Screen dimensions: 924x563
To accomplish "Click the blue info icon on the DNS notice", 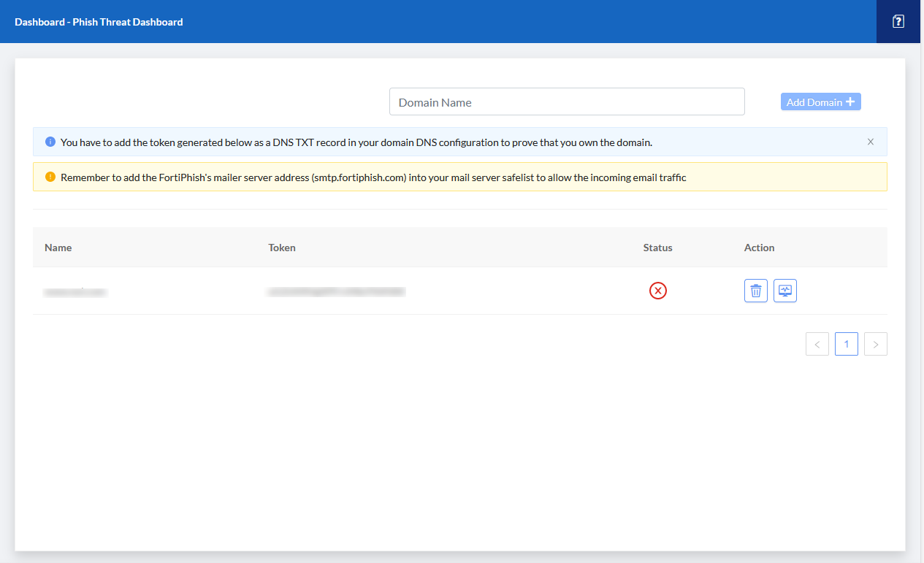I will [x=50, y=142].
